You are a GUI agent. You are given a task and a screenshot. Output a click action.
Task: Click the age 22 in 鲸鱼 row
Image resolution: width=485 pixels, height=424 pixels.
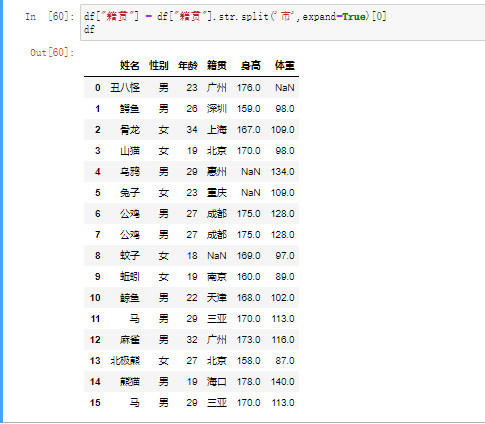(x=192, y=298)
